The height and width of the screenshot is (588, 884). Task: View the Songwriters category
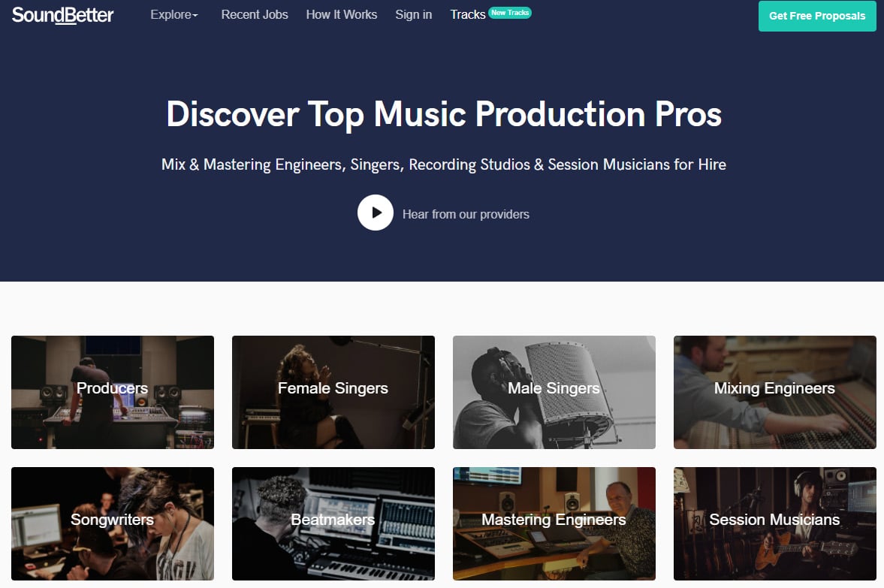pos(113,523)
